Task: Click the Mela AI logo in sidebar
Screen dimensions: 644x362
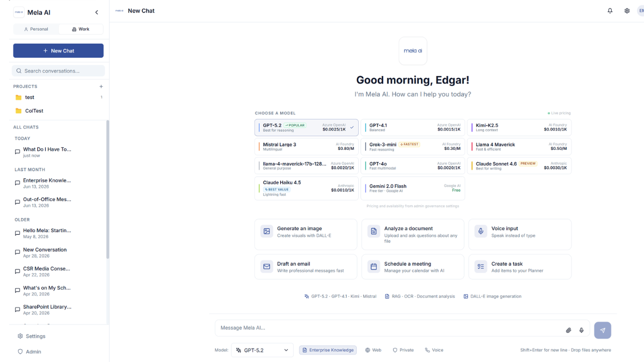Action: (19, 13)
